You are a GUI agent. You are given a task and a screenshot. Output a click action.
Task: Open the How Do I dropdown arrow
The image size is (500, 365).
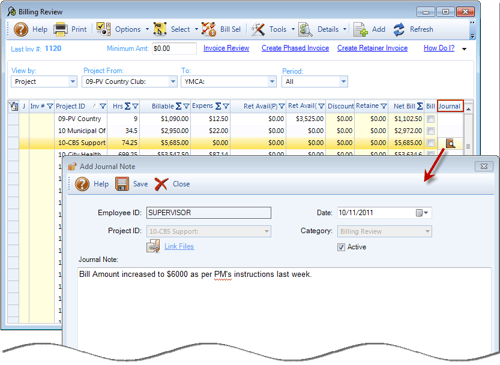click(x=464, y=49)
